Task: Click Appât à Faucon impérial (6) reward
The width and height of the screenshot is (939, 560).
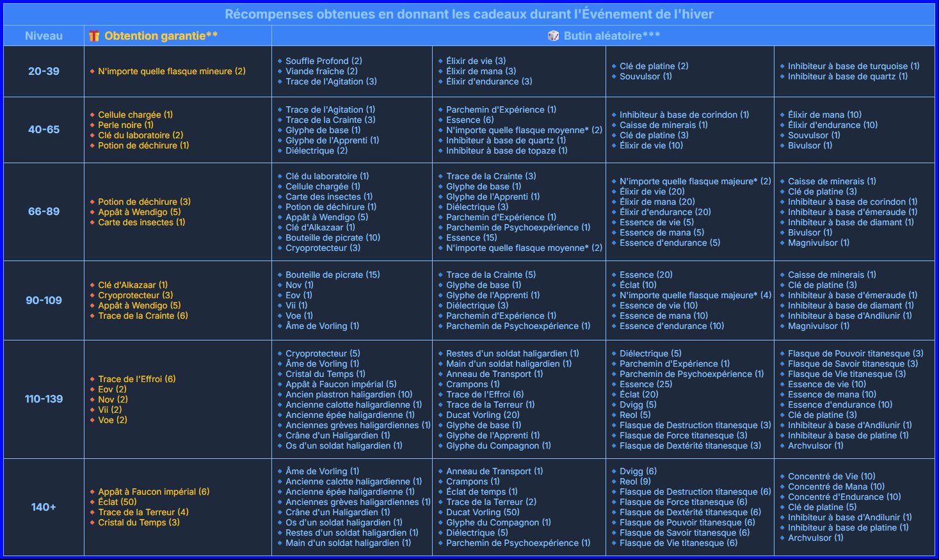Action: pyautogui.click(x=154, y=492)
